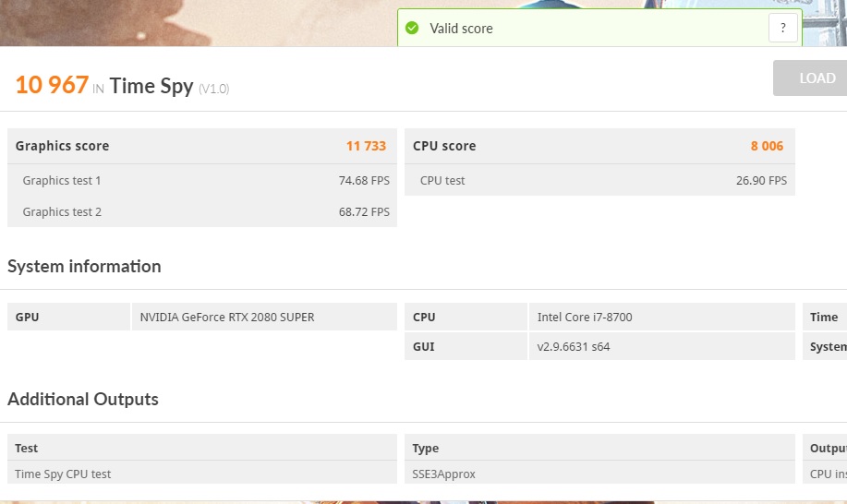Click the Graphics score header
The image size is (847, 504).
point(63,146)
